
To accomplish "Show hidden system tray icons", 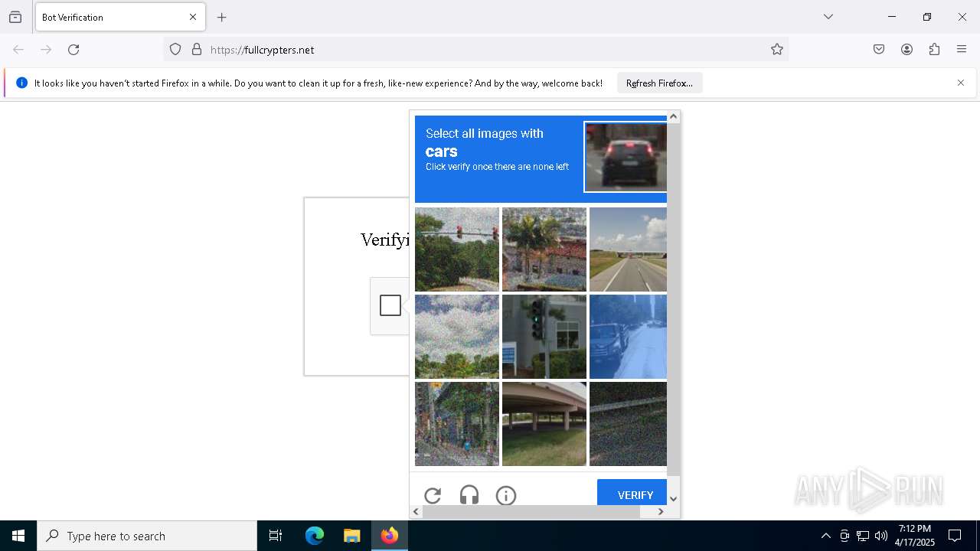I will click(825, 536).
